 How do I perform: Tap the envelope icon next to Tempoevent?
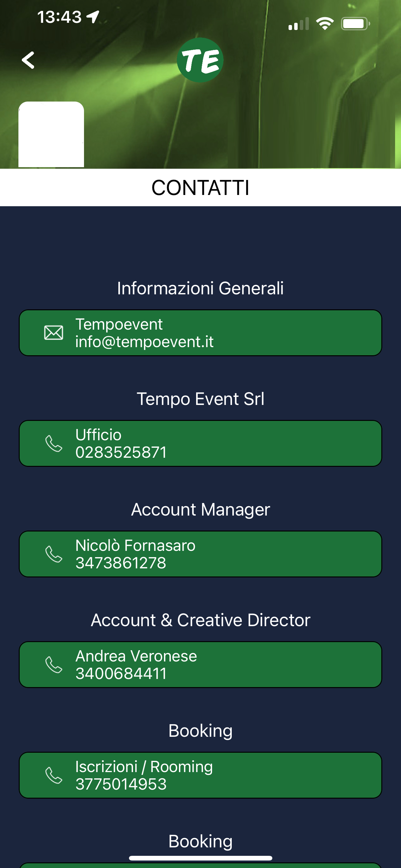(53, 332)
